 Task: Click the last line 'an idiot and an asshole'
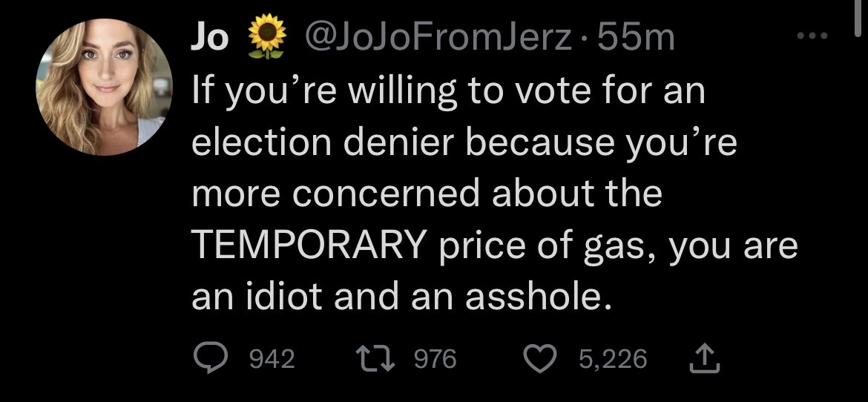pos(402,297)
